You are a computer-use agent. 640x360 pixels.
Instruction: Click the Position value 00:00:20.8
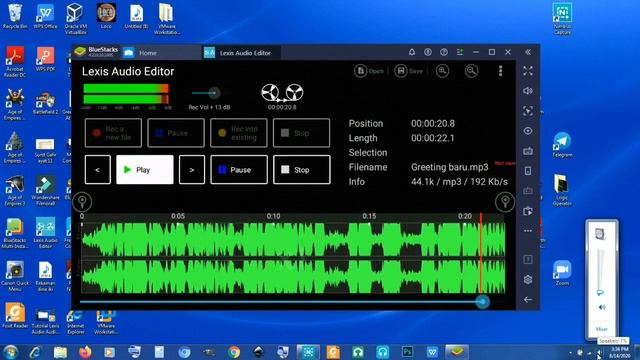click(x=433, y=123)
